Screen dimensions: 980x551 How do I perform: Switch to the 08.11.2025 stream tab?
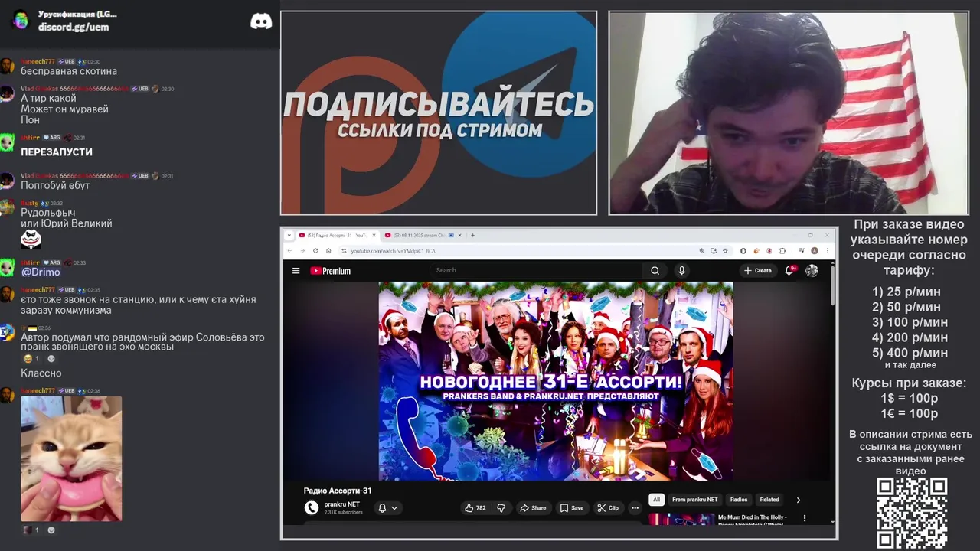pos(423,235)
